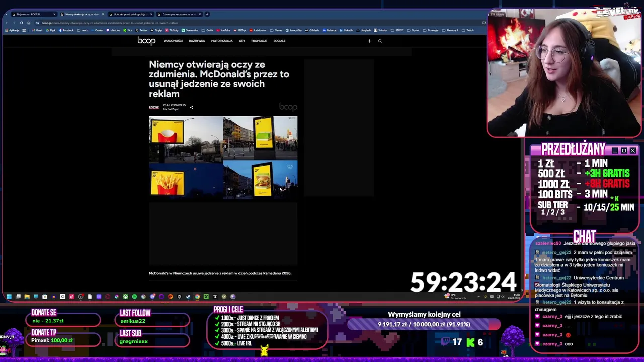Share the article via share icon
The image size is (644, 362).
coord(191,107)
